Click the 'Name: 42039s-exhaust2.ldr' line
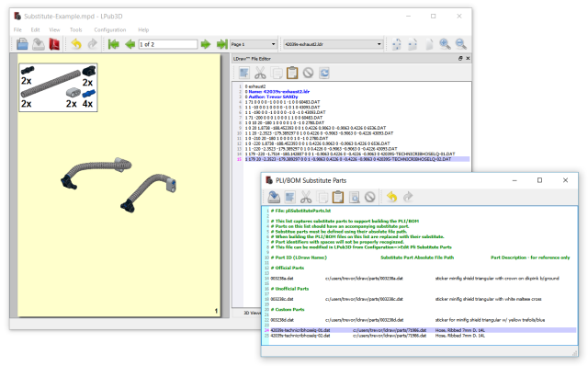 pos(279,92)
